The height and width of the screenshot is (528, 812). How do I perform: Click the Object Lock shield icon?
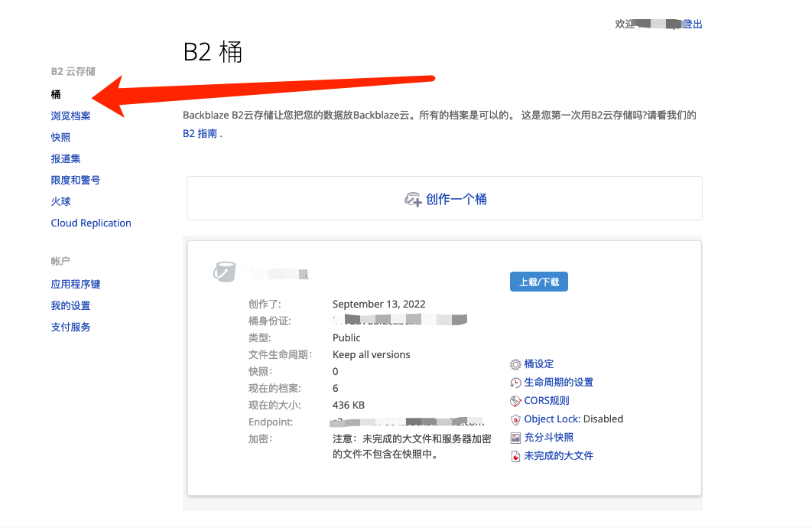[x=515, y=419]
